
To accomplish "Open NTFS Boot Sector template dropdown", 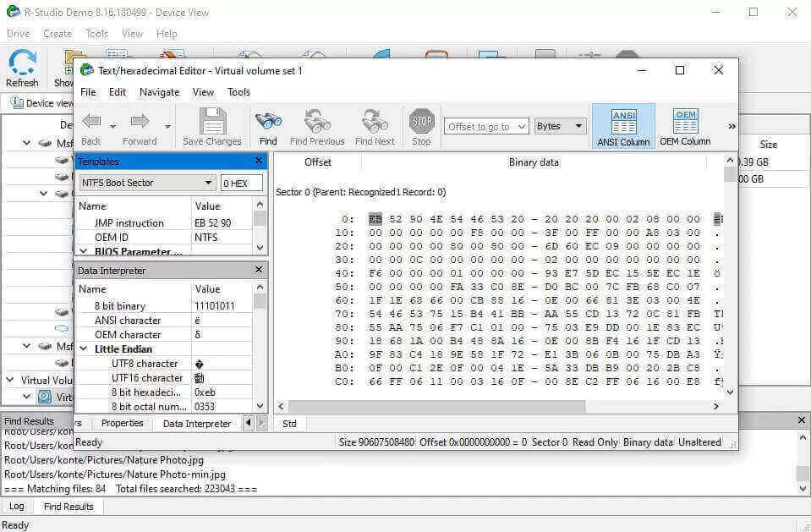I will [147, 183].
